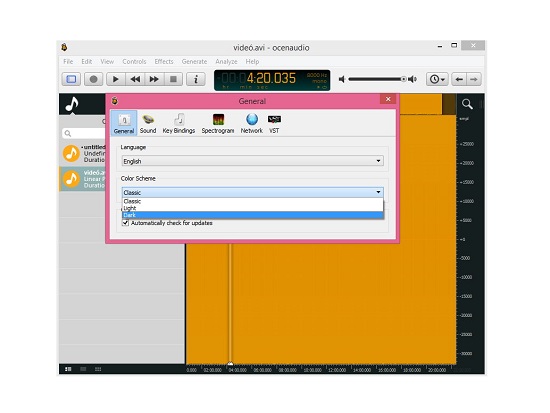The width and height of the screenshot is (550, 413).
Task: Click the Color Scheme combo box
Action: point(253,192)
